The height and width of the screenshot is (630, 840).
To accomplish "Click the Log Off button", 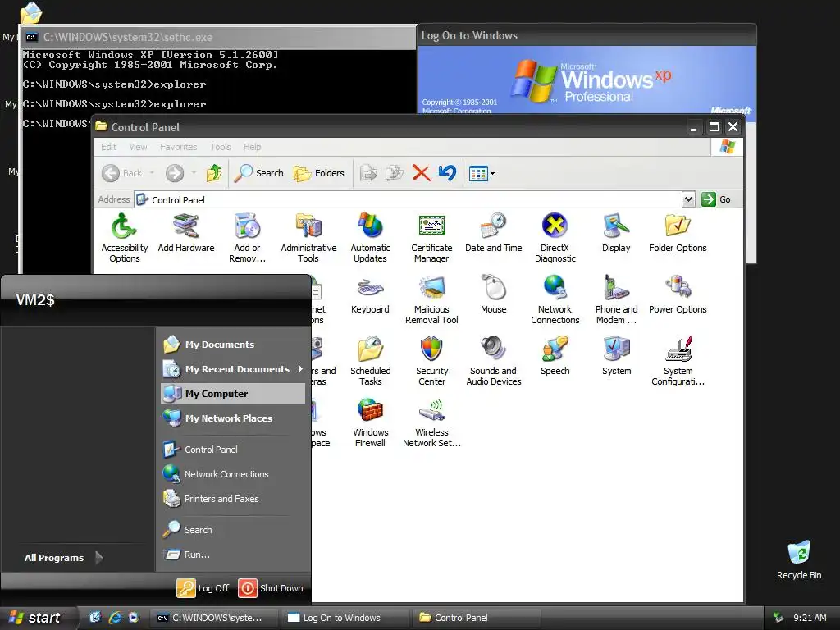I will (x=203, y=588).
